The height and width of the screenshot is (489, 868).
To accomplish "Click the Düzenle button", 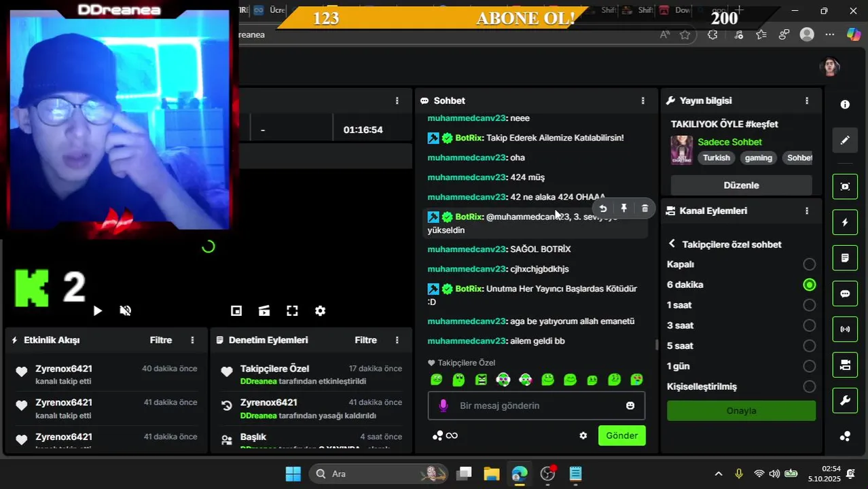I will point(741,185).
